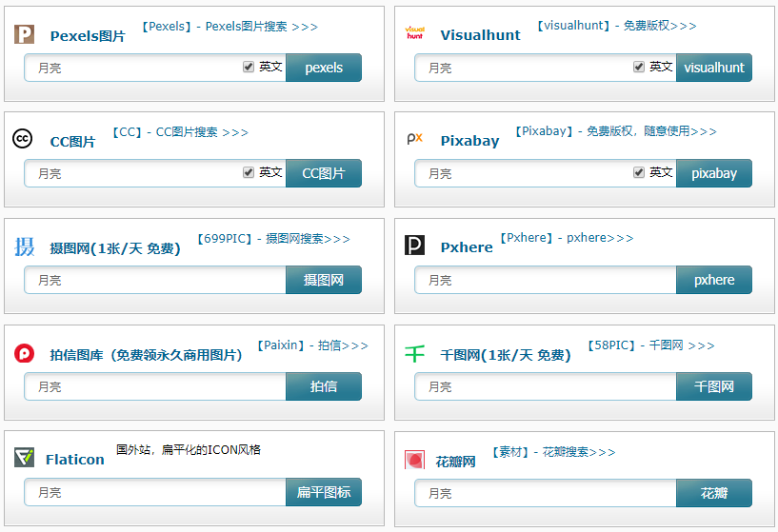This screenshot has height=532, width=778.
Task: Focus the 花瓣网 search input field
Action: [x=546, y=493]
